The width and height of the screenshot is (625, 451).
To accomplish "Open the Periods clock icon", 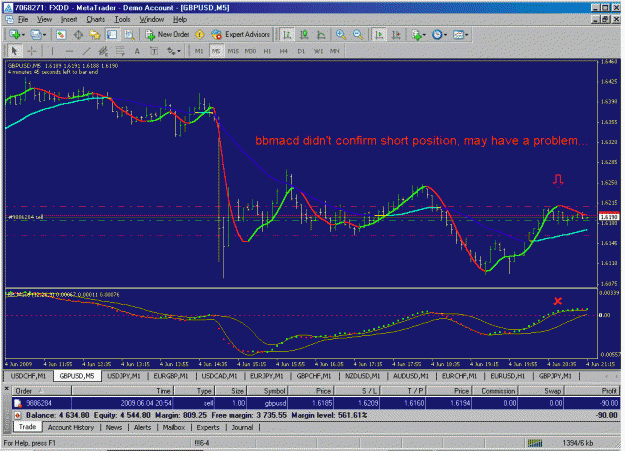I will [x=437, y=35].
